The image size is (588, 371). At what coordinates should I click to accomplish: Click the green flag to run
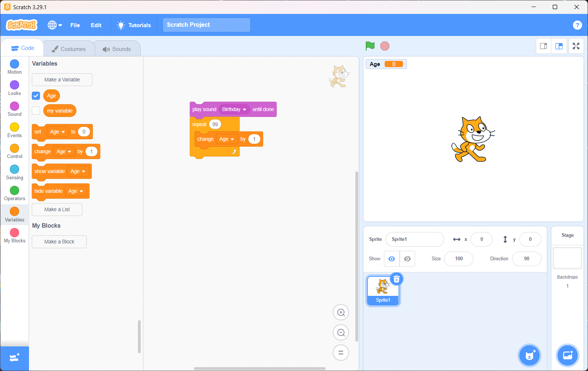tap(370, 46)
